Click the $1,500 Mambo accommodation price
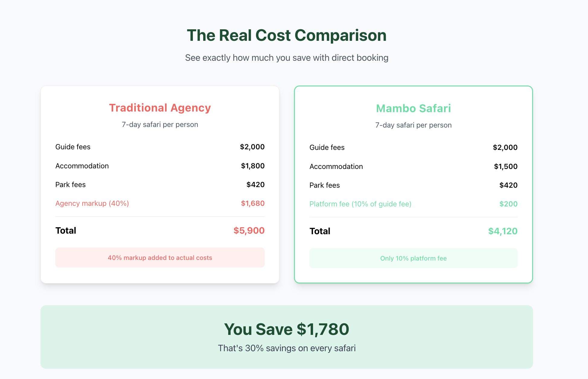The image size is (588, 379). pos(506,167)
